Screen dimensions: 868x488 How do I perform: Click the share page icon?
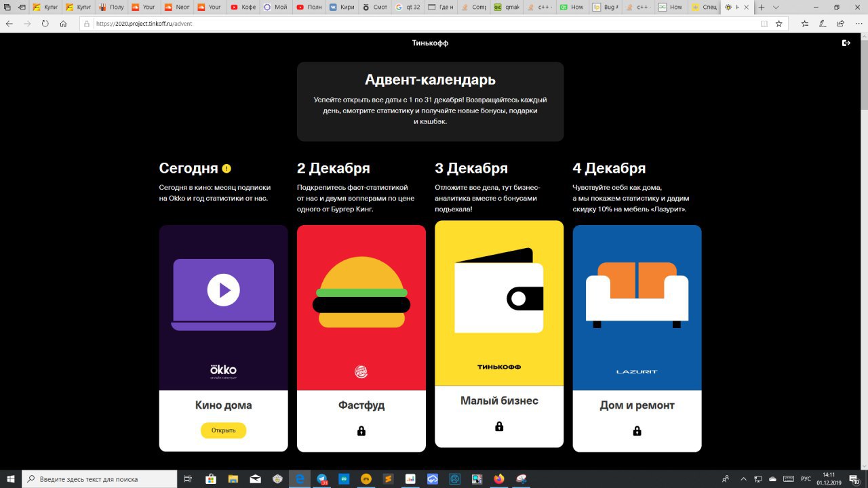(840, 23)
